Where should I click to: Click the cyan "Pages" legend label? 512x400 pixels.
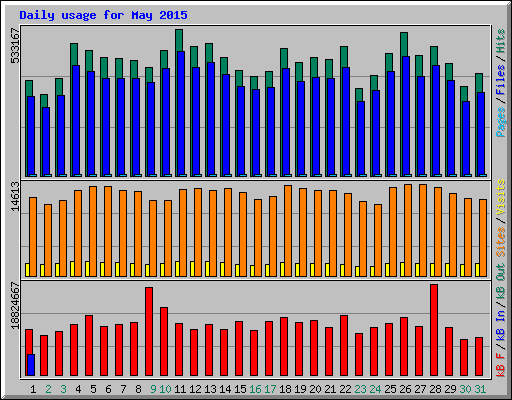(501, 122)
